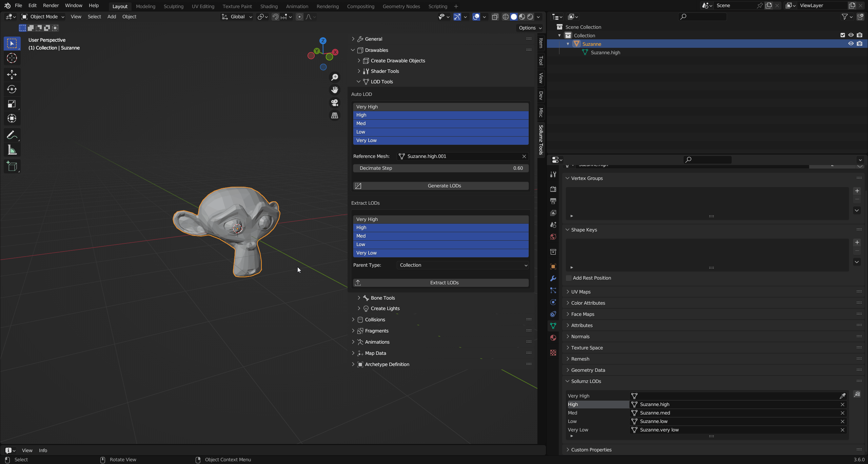Toggle viewport gizmos button
The image size is (868, 464).
pyautogui.click(x=457, y=17)
